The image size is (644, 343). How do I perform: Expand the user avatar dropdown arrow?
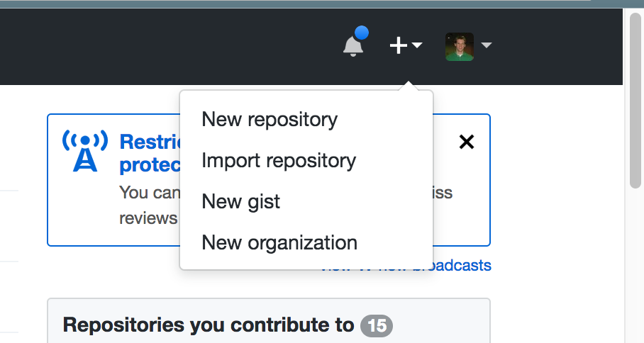487,46
